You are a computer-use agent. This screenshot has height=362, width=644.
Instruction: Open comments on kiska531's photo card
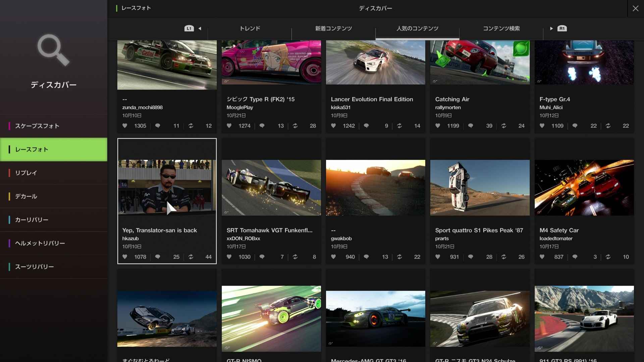(x=366, y=126)
